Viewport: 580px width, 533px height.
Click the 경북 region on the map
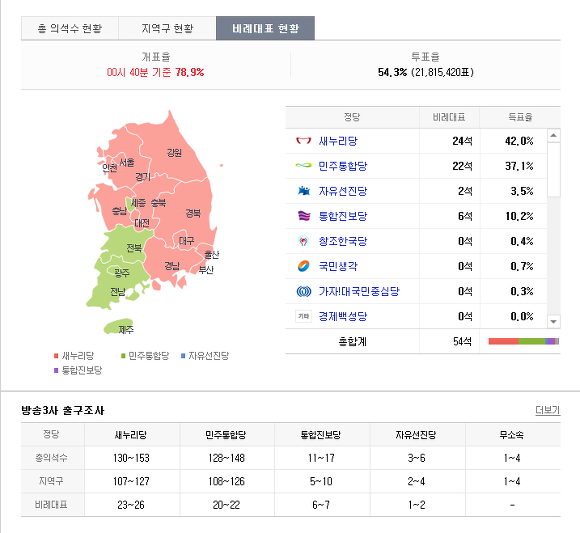[x=193, y=213]
